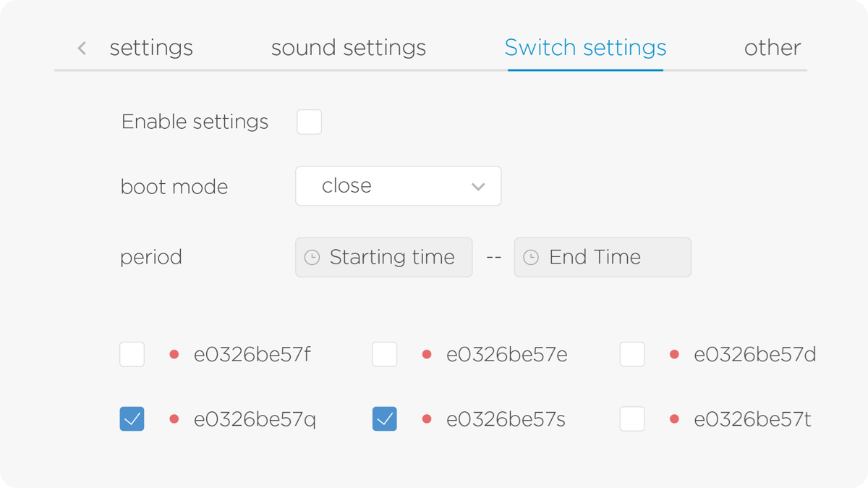Click the boot mode dropdown arrow
The width and height of the screenshot is (868, 488).
point(477,187)
